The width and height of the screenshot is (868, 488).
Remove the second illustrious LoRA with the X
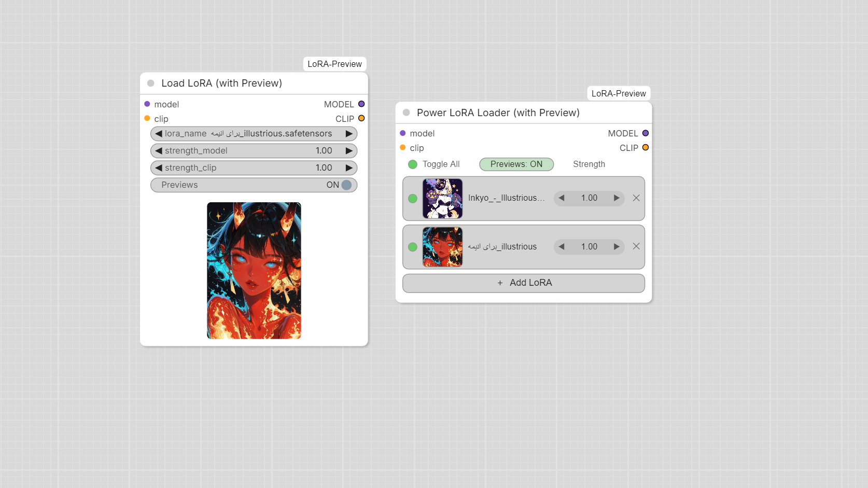pyautogui.click(x=636, y=246)
